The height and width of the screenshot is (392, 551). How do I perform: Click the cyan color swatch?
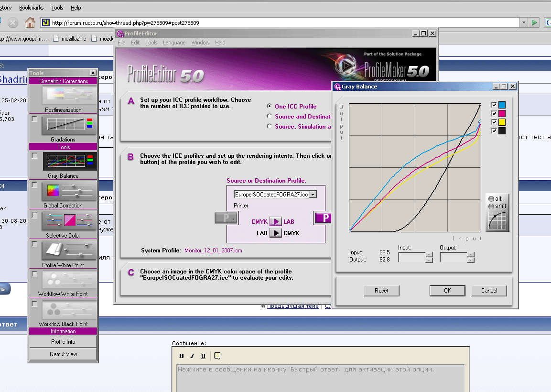(x=502, y=105)
